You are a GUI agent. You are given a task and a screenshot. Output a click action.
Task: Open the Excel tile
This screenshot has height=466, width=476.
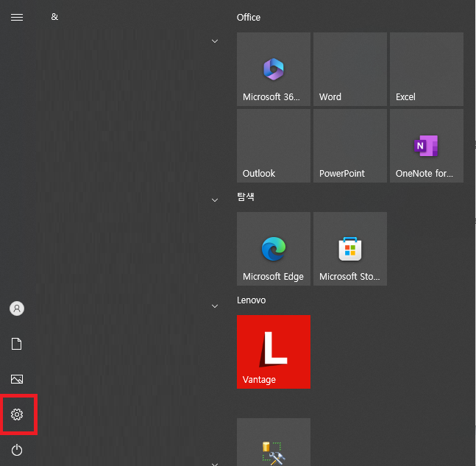point(427,69)
